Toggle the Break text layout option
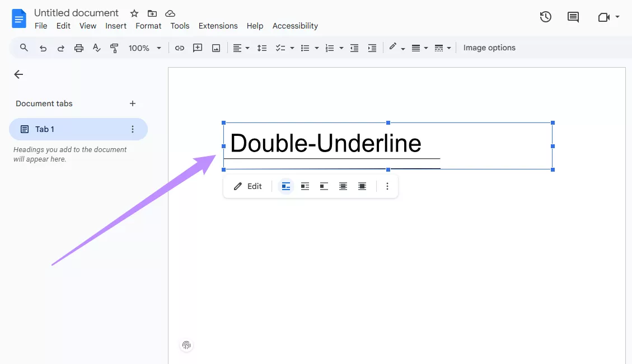Viewport: 632px width, 364px height. pyautogui.click(x=324, y=186)
